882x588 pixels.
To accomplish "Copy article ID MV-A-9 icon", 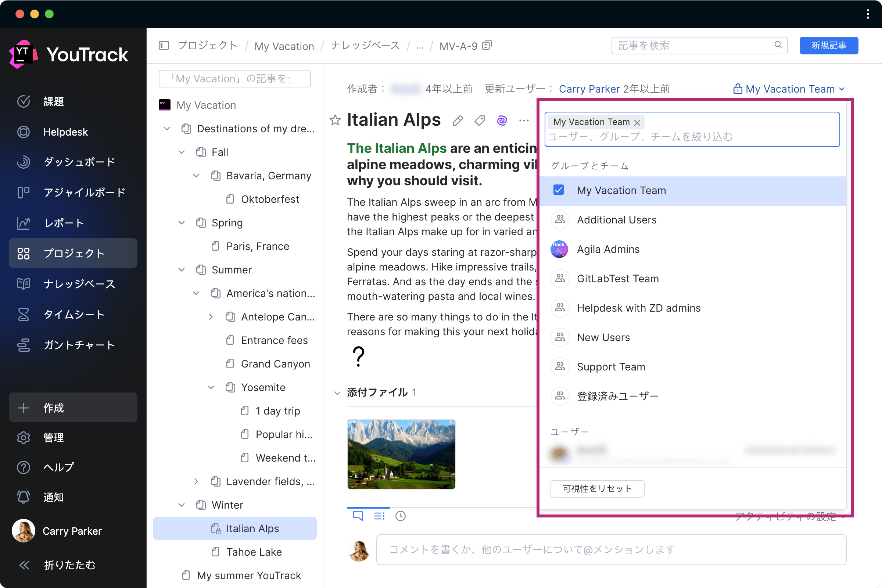I will [x=487, y=45].
